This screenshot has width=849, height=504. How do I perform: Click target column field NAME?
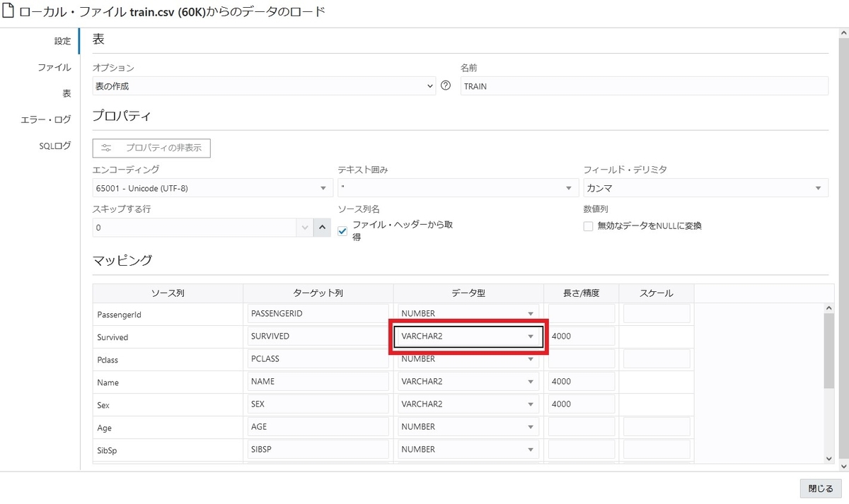318,382
